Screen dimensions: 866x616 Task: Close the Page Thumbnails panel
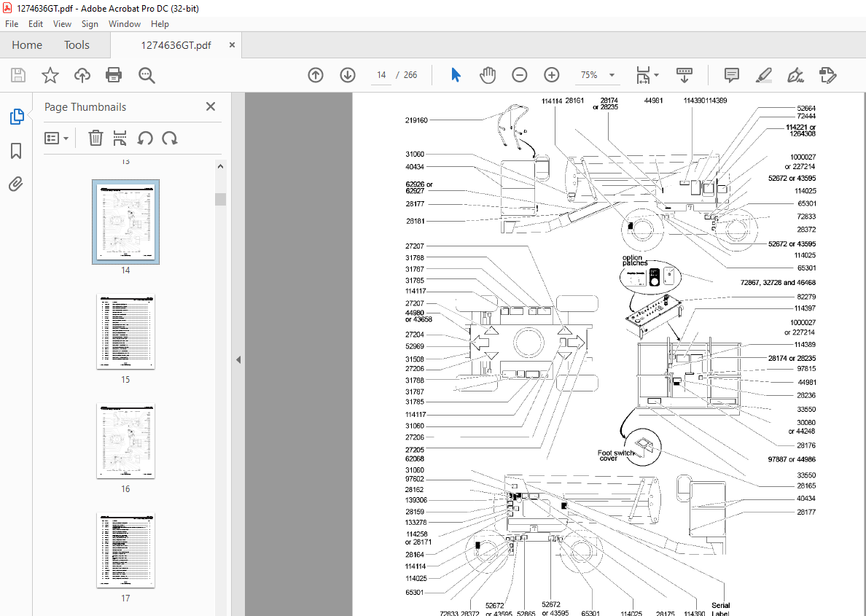coord(211,106)
